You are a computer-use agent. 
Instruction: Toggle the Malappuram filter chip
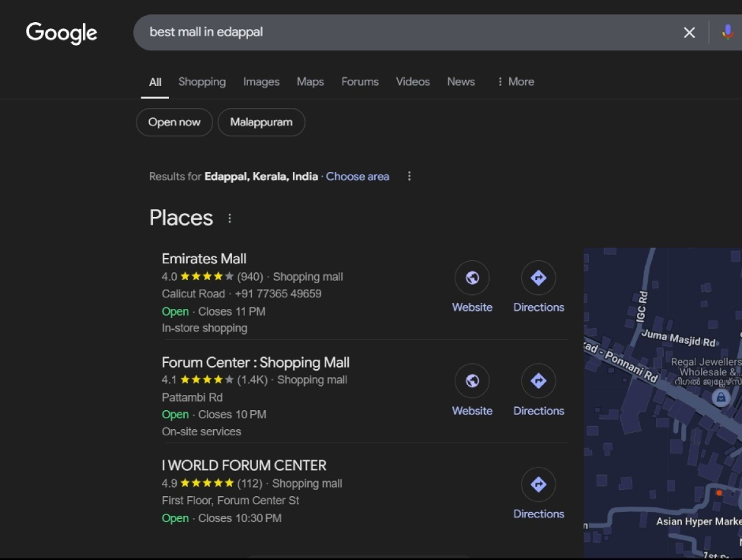pyautogui.click(x=261, y=122)
